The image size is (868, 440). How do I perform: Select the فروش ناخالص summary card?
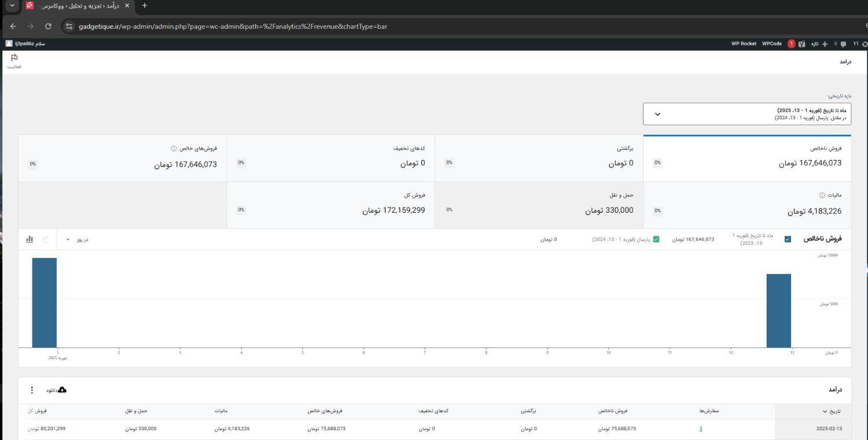click(x=747, y=158)
